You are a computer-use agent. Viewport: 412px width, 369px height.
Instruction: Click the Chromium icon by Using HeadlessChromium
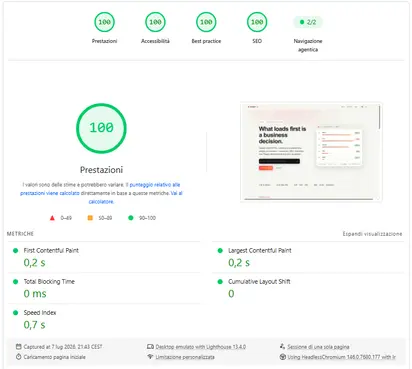tap(282, 357)
